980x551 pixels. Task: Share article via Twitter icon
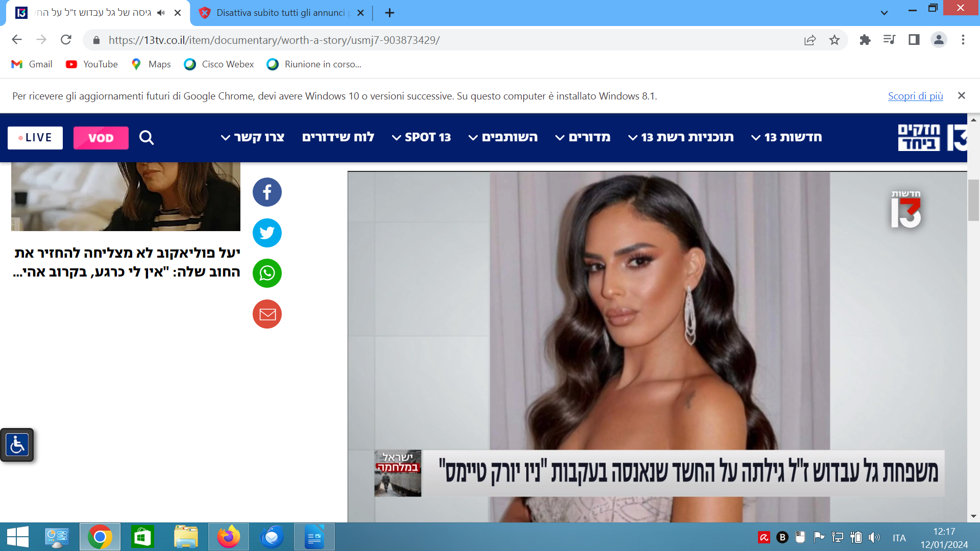[x=267, y=233]
